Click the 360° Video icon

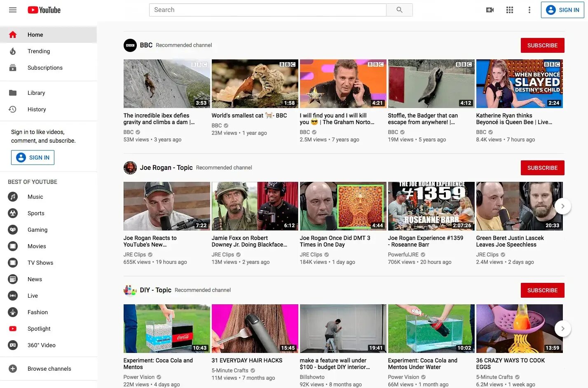coord(13,345)
